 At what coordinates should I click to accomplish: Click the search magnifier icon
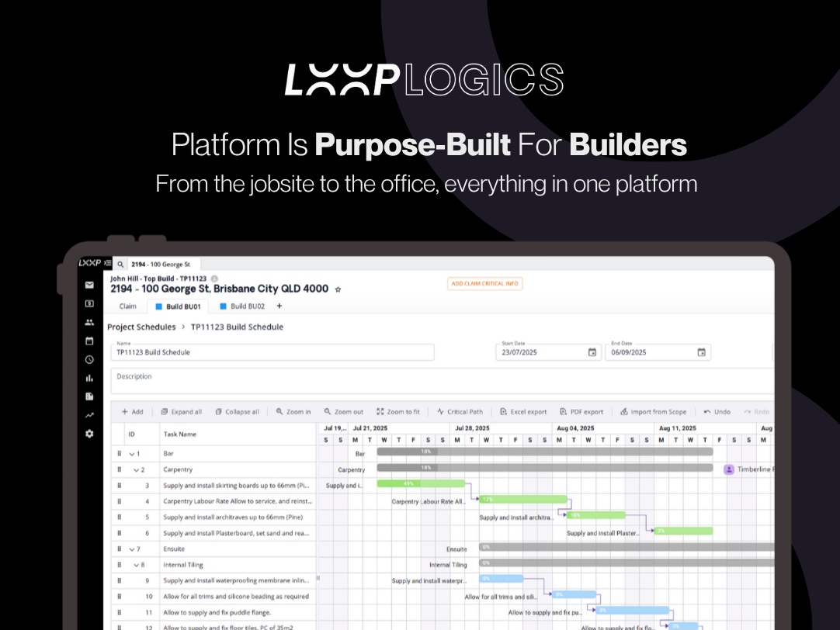click(x=120, y=265)
